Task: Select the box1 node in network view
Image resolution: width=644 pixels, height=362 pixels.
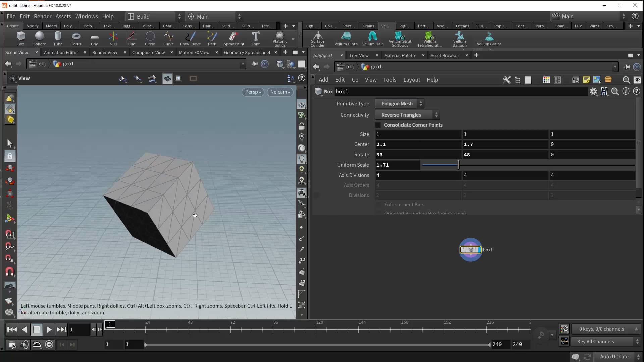Action: (470, 250)
